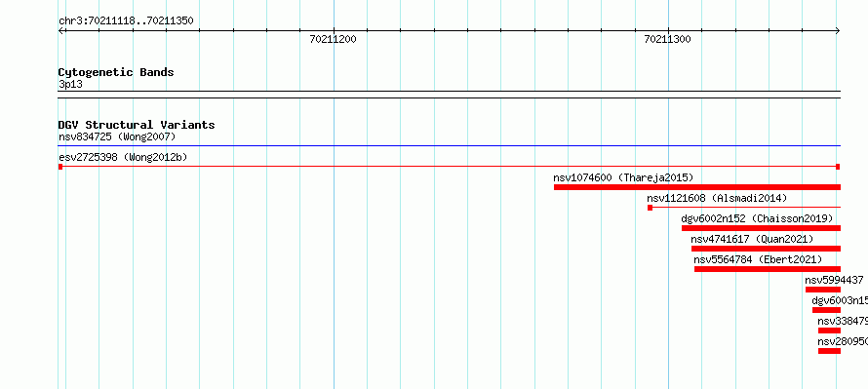Click the red nsv5994437 variant bar

823,290
